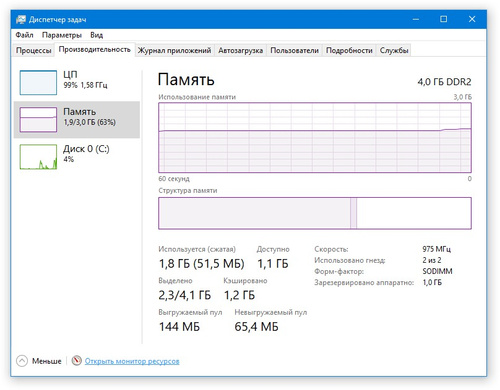Click the Использование памяти graph
Viewport: 500px width, 390px height.
(315, 137)
